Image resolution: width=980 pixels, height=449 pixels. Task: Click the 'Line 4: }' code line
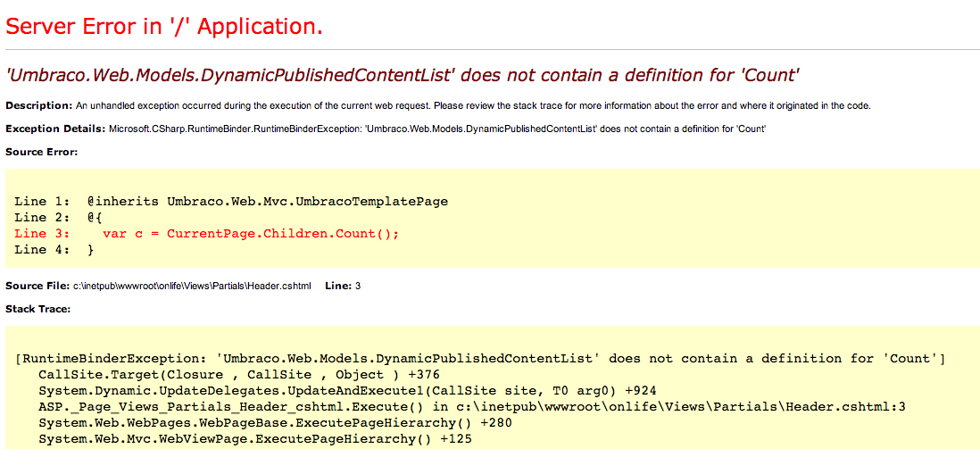point(54,250)
